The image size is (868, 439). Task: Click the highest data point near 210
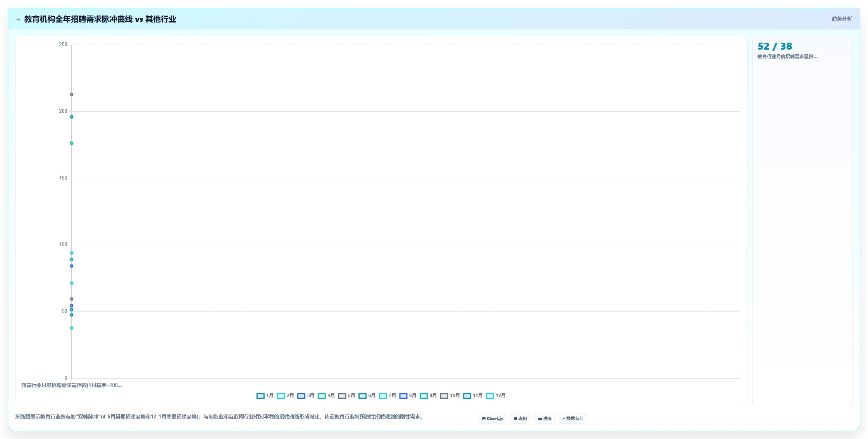tap(71, 94)
